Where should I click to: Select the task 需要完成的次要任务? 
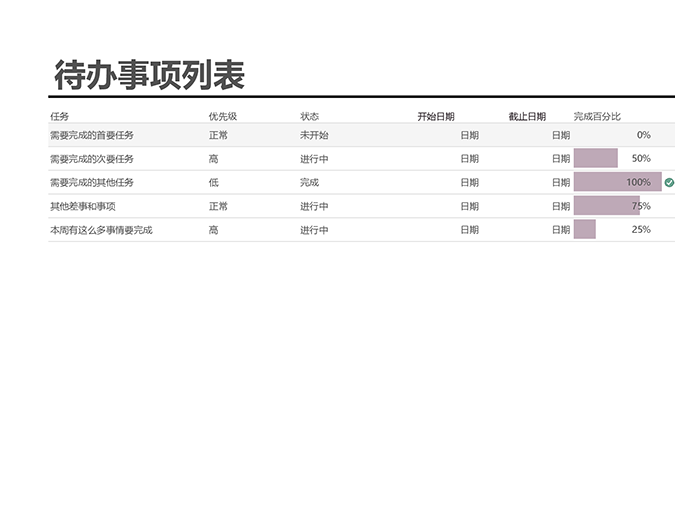click(x=92, y=159)
